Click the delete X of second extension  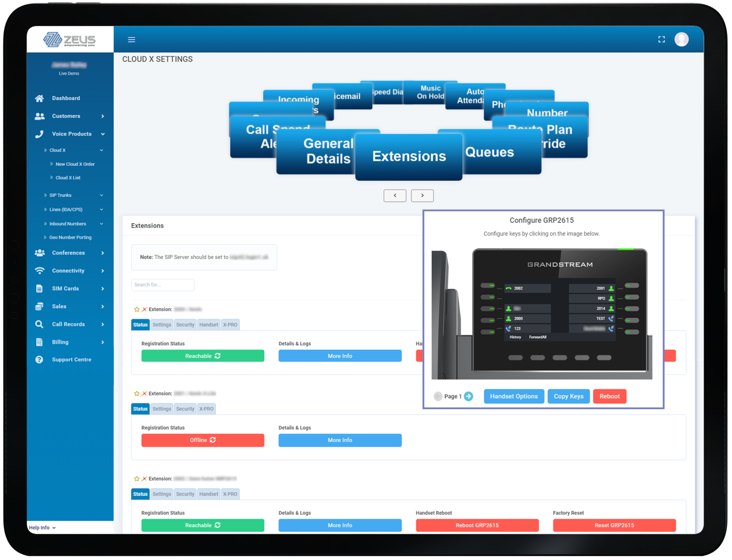point(144,394)
